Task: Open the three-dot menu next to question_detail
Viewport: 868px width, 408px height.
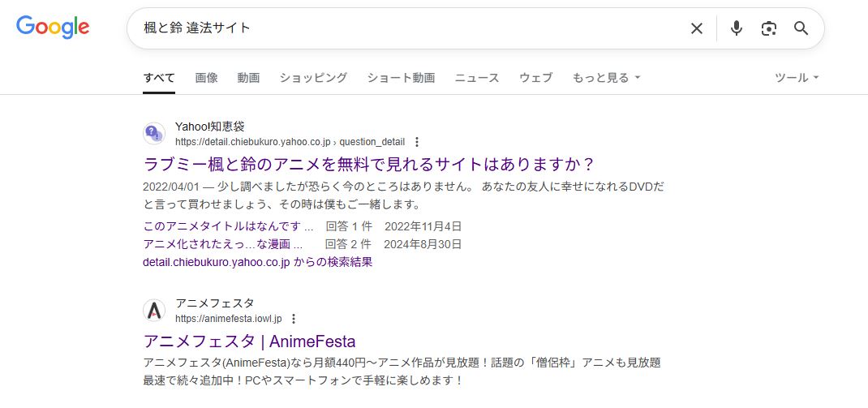Action: click(x=417, y=142)
